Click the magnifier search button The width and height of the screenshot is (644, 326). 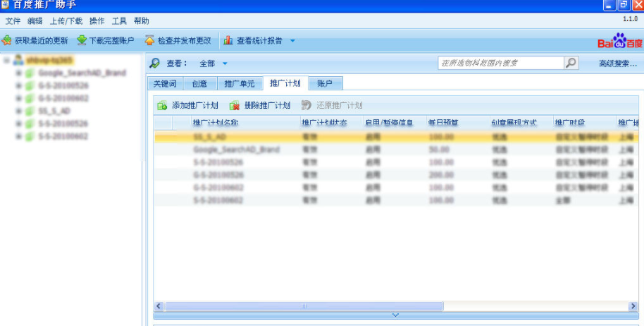pos(571,63)
